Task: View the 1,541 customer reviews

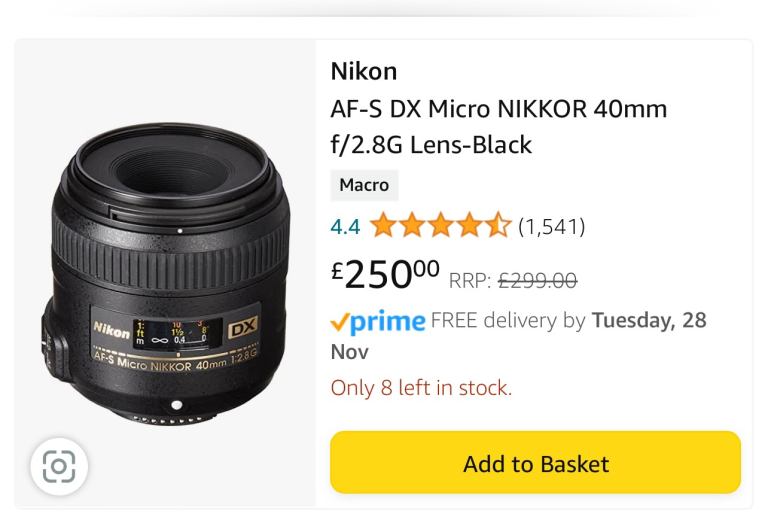Action: (x=551, y=227)
